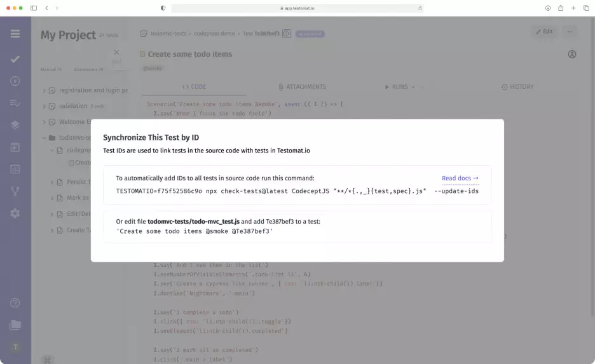
Task: Switch to the ATTACHMENTS tab
Action: 302,87
